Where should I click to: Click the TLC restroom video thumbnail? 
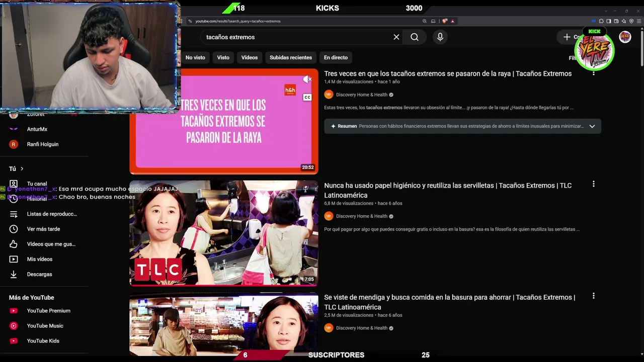[x=224, y=233]
